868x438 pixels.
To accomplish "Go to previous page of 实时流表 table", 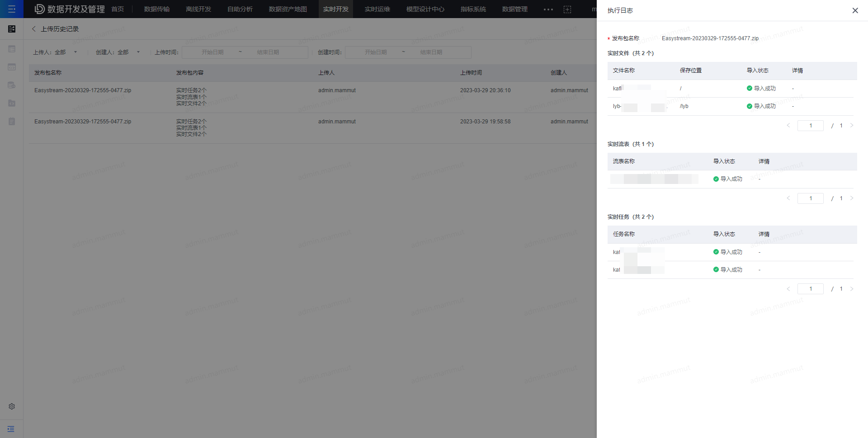I will pyautogui.click(x=788, y=198).
